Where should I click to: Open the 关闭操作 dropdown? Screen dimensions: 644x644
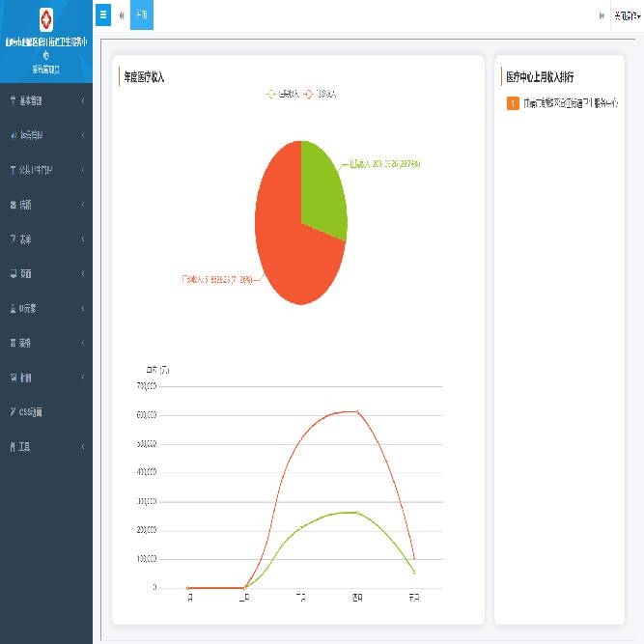point(627,15)
